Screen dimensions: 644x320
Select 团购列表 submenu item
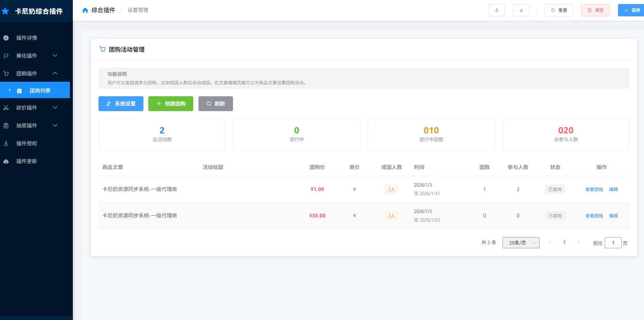[x=40, y=91]
